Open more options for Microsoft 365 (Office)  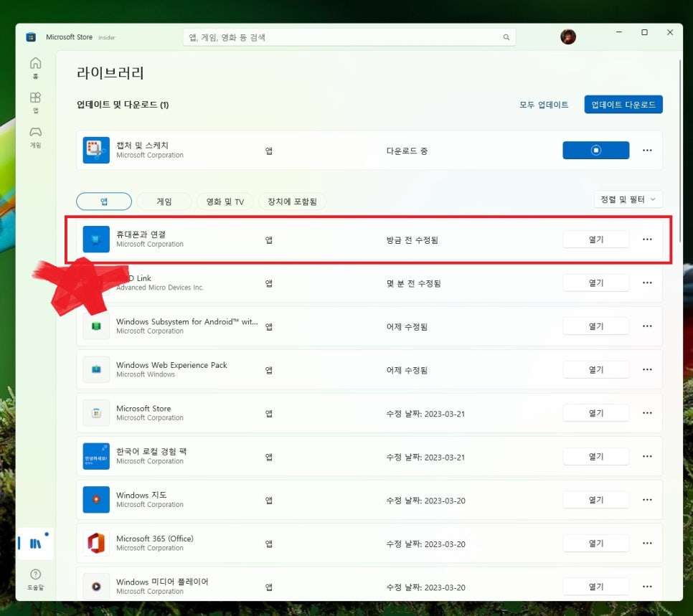[647, 543]
